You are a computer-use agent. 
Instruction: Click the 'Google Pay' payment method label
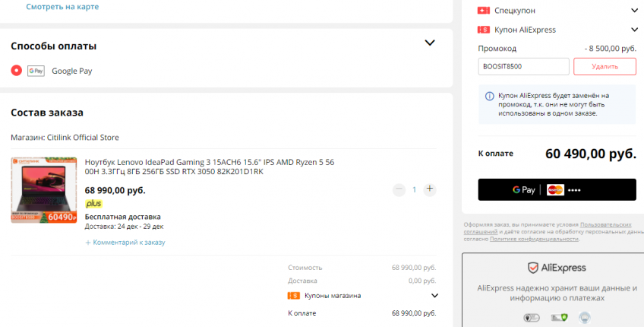pyautogui.click(x=72, y=71)
